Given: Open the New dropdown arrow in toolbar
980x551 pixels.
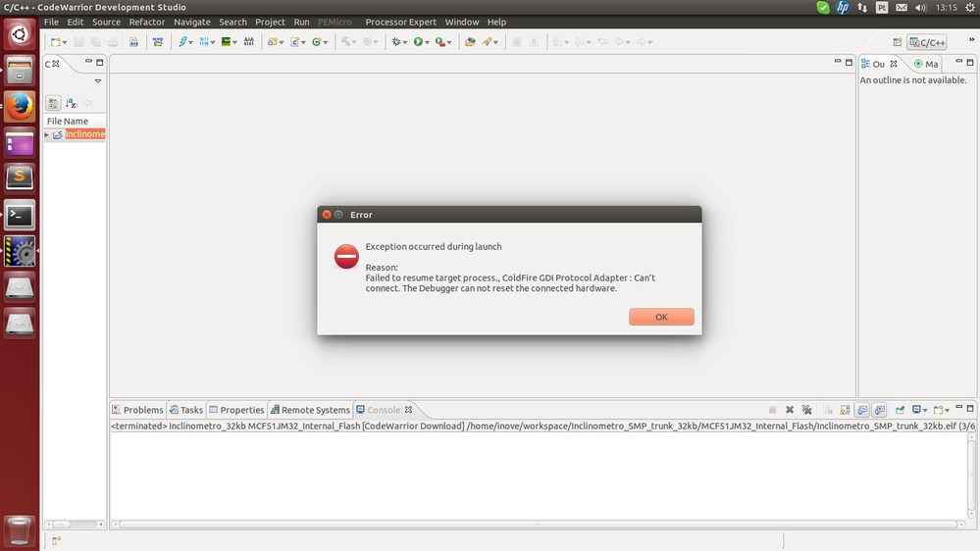Looking at the screenshot, I should pyautogui.click(x=65, y=42).
